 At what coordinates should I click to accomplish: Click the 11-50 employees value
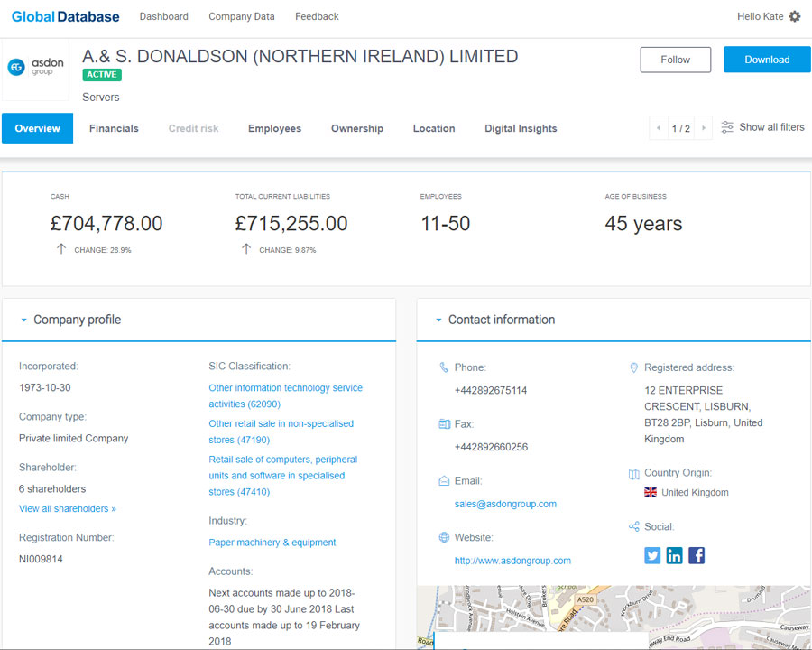446,223
